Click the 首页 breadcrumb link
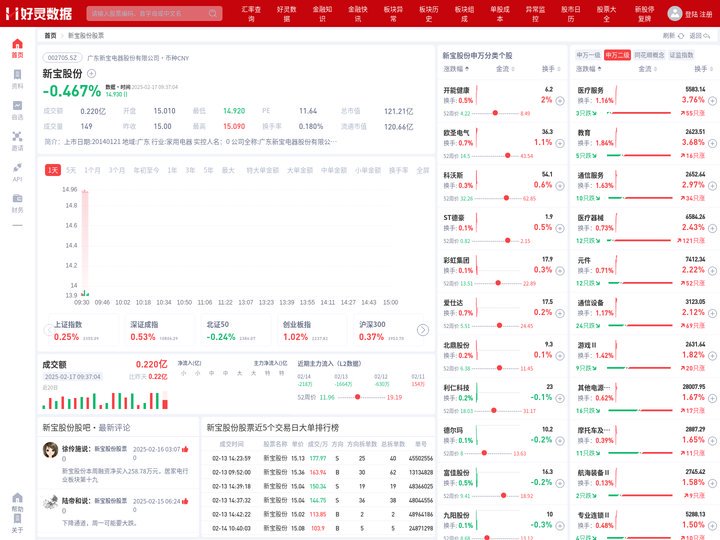 point(50,35)
